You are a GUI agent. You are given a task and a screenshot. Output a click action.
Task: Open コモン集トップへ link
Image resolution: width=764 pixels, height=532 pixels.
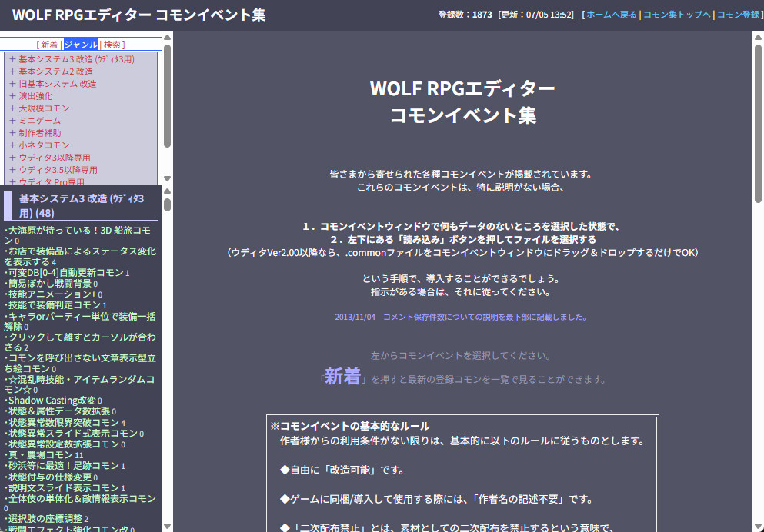[677, 15]
